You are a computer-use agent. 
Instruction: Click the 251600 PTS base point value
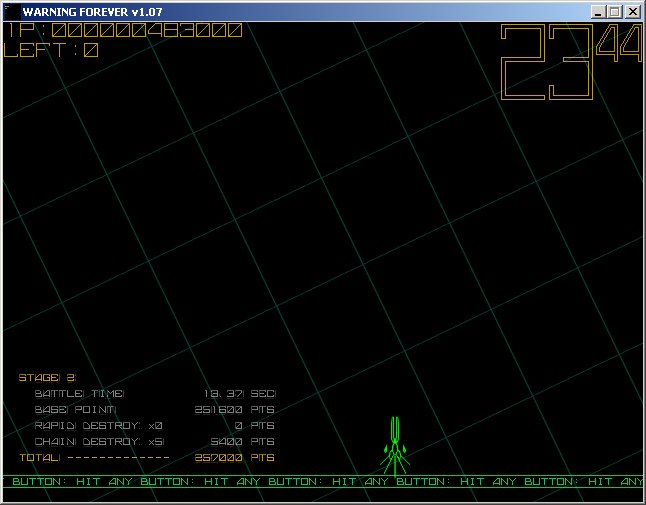tap(234, 410)
